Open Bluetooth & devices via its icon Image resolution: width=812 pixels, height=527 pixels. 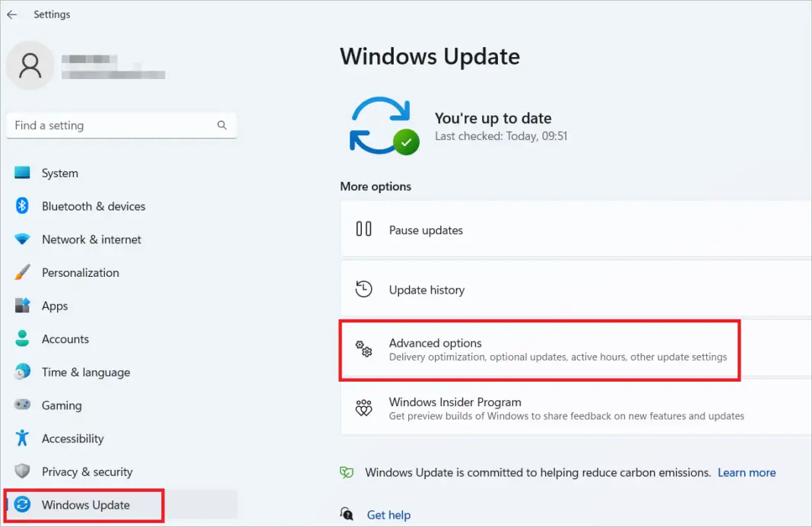click(x=23, y=206)
